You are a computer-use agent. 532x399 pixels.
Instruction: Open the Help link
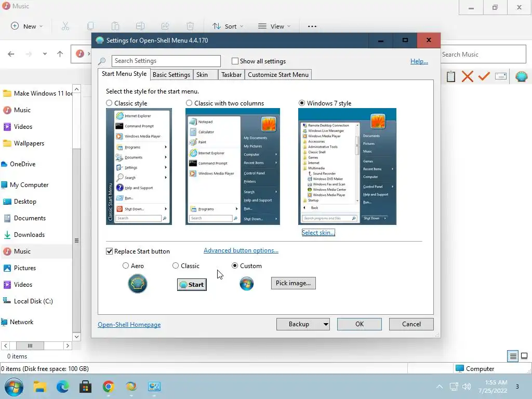[419, 61]
